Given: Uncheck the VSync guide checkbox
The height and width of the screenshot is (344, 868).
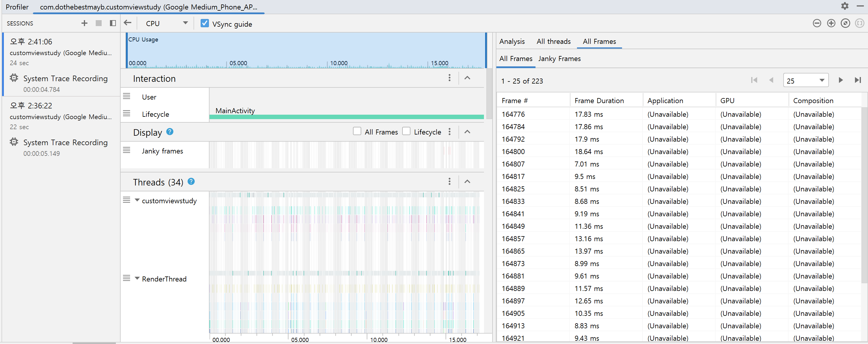Looking at the screenshot, I should pyautogui.click(x=204, y=23).
